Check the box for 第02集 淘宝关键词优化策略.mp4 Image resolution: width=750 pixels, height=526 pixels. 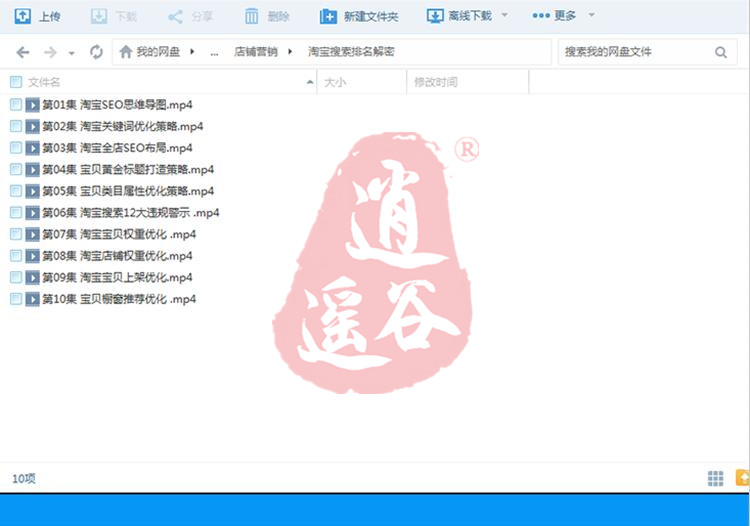point(16,126)
